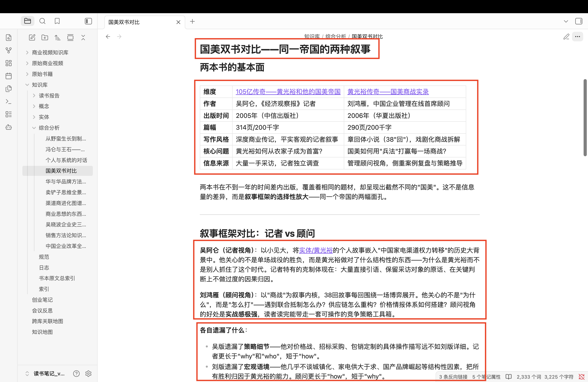Open the note starting with 吴晓波企业史三
The height and width of the screenshot is (382, 588).
click(x=65, y=225)
